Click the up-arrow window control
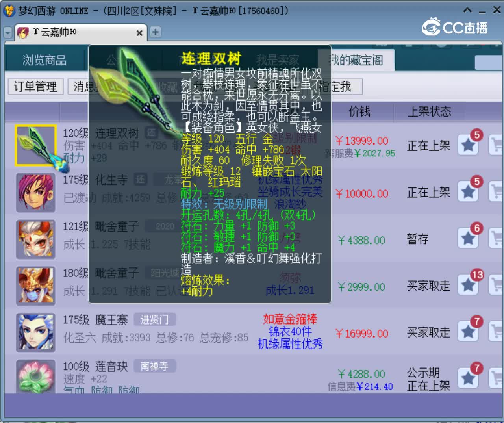The width and height of the screenshot is (504, 423). point(468,11)
